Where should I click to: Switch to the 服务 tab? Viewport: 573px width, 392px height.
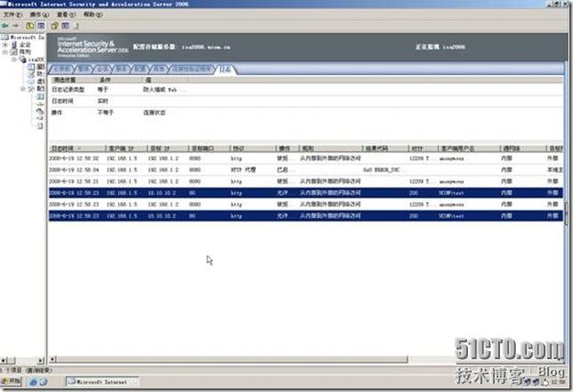click(121, 69)
